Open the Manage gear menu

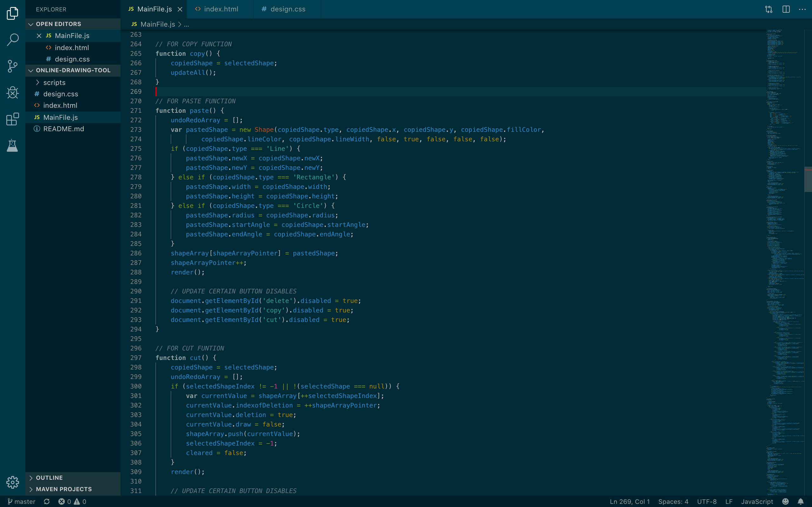pyautogui.click(x=12, y=482)
